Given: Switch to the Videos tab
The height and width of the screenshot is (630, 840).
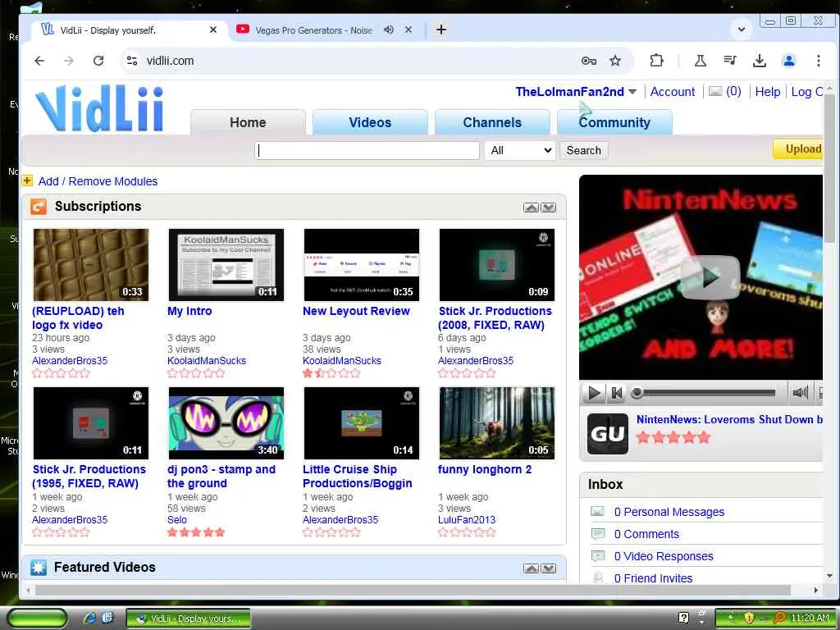Looking at the screenshot, I should 370,122.
